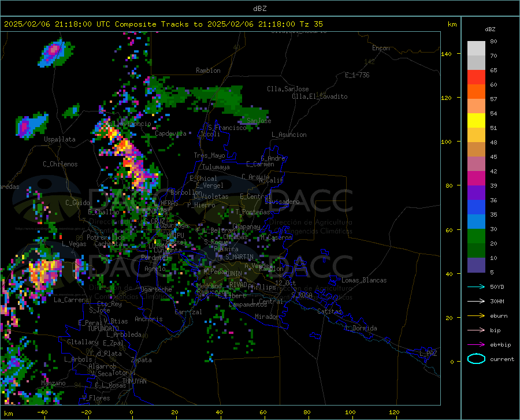The image size is (520, 420).
Task: Pick the gray 70-65 dBZ swatch
Action: click(x=476, y=63)
